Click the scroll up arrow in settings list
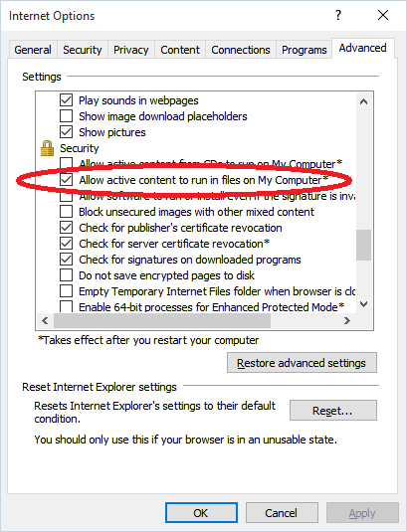 [363, 101]
